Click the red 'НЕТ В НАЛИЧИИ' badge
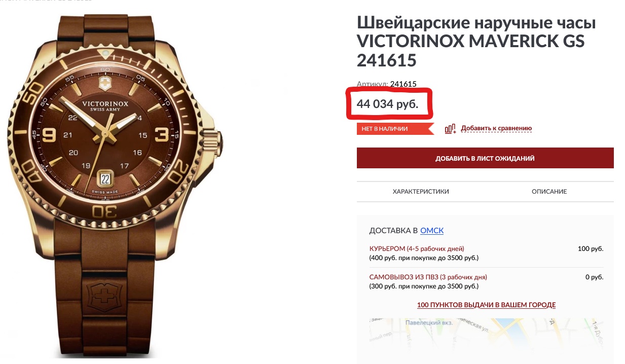The height and width of the screenshot is (364, 625). [395, 129]
